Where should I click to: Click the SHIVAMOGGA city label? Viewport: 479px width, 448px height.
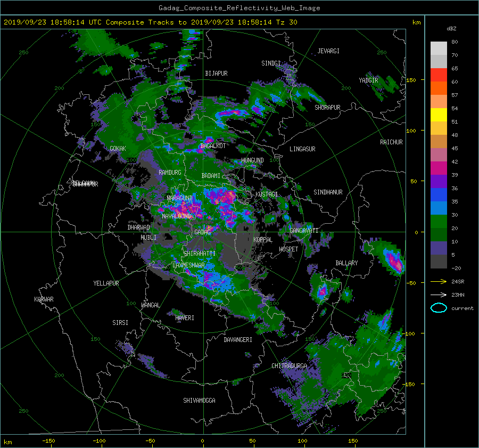pos(199,400)
